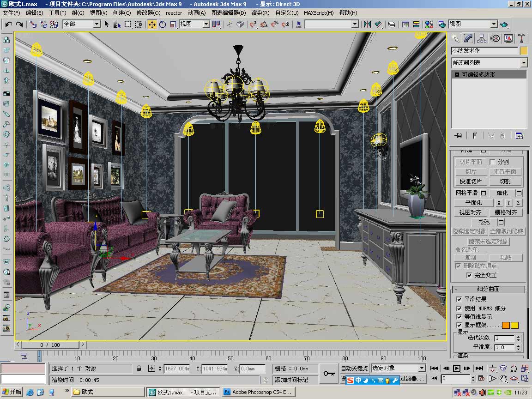The image size is (532, 399).
Task: Open the named selection sets dropdown
Action: tap(332, 24)
